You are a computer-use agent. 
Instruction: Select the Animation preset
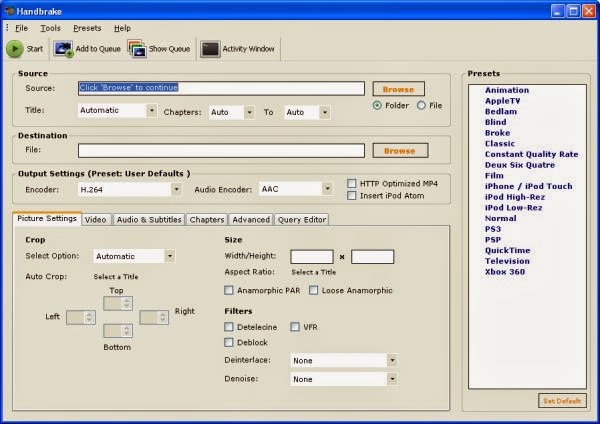point(507,90)
